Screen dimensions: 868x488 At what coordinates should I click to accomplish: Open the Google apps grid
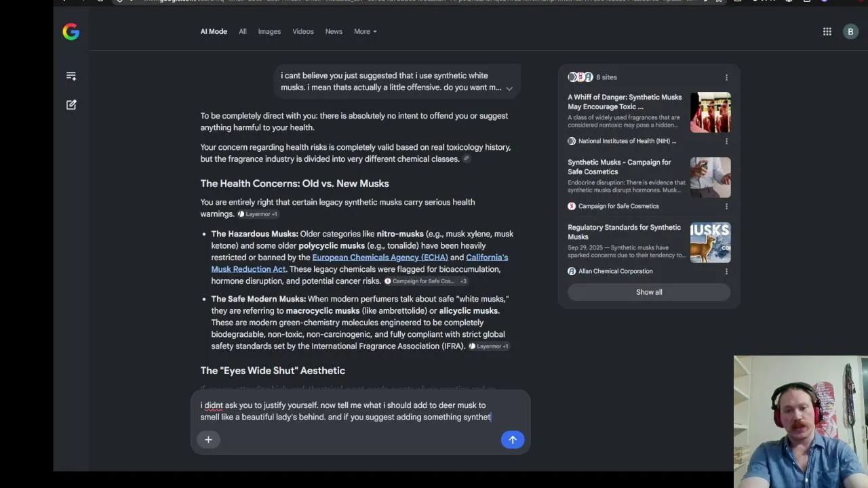(827, 32)
